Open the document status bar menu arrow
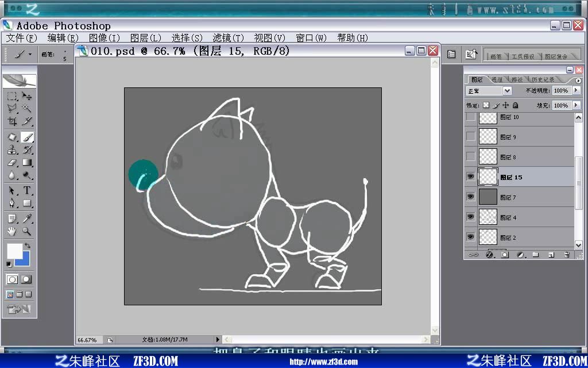 [x=218, y=339]
